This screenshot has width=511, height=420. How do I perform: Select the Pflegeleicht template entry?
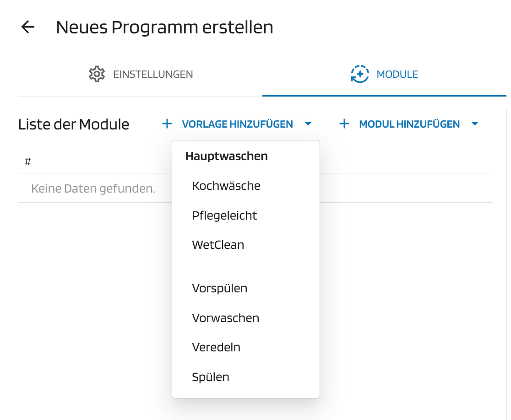(x=224, y=215)
